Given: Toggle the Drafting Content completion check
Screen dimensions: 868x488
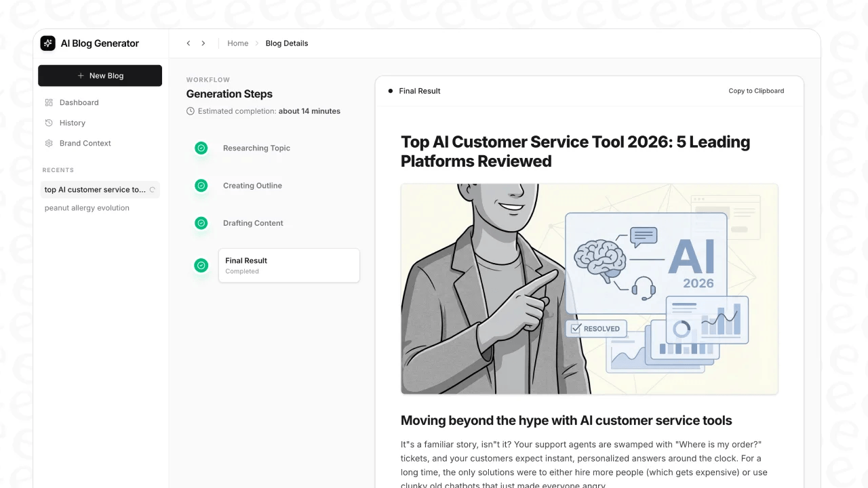Looking at the screenshot, I should coord(201,223).
